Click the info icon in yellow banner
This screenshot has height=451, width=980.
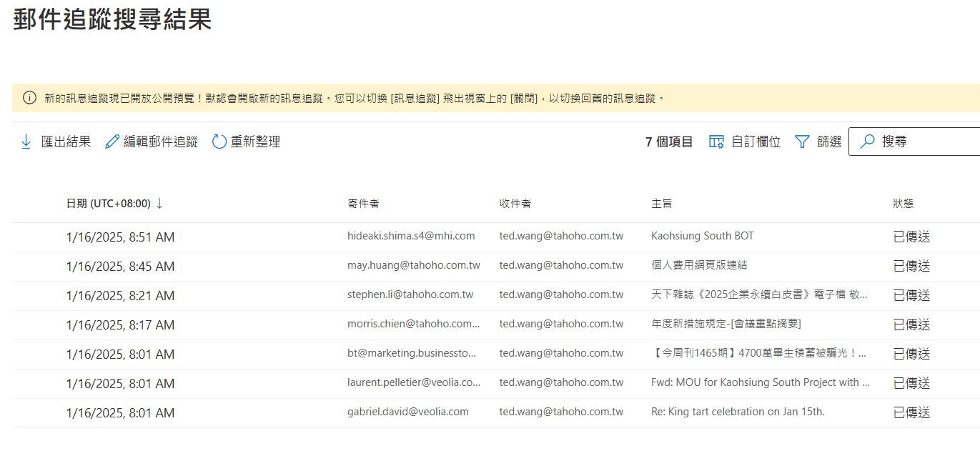pyautogui.click(x=29, y=98)
